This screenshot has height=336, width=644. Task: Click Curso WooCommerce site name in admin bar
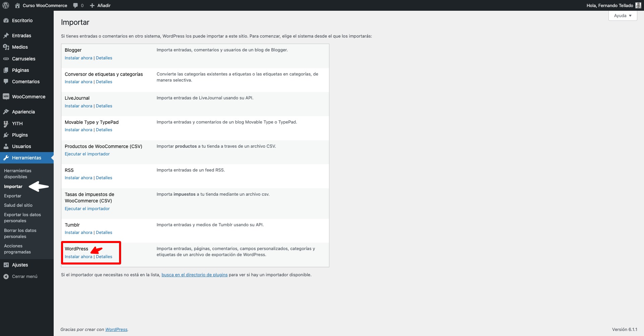point(45,5)
